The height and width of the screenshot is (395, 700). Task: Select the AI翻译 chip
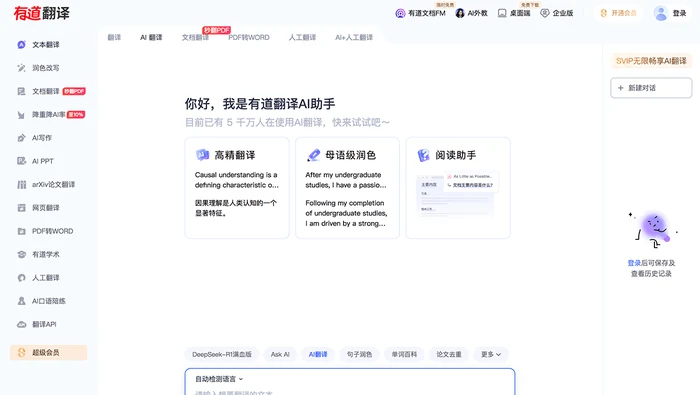point(318,354)
